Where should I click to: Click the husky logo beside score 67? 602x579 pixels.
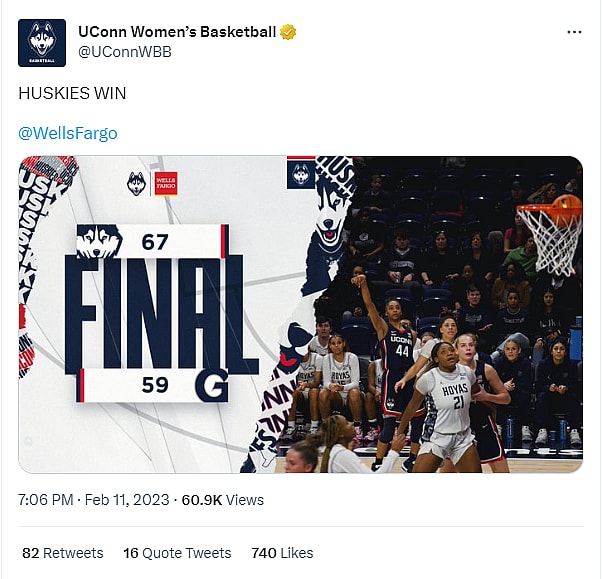[99, 241]
